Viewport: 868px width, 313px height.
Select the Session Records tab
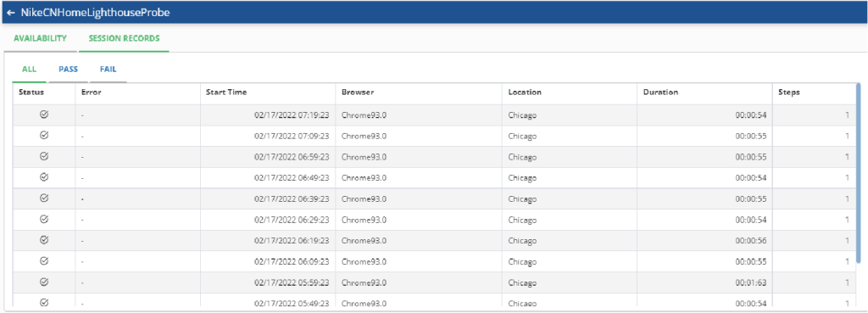(x=124, y=38)
